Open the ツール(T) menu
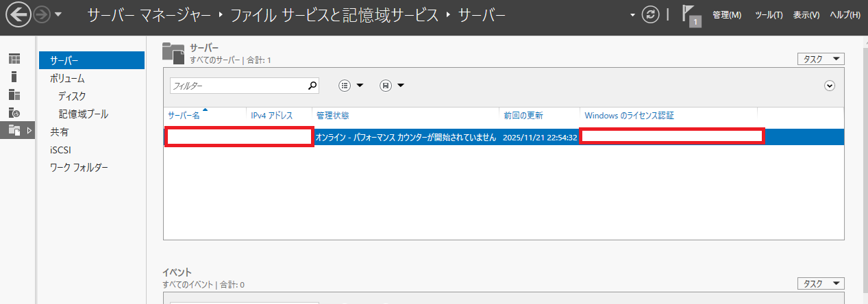The height and width of the screenshot is (304, 868). [769, 15]
